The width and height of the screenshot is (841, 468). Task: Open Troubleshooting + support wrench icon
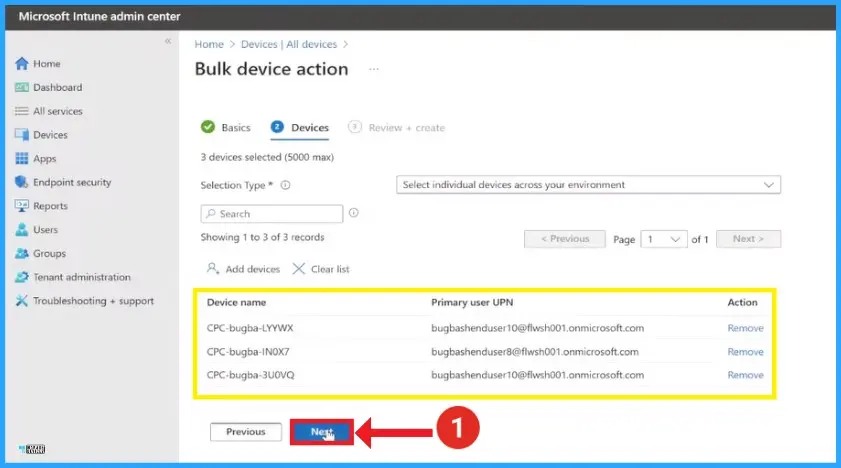click(x=21, y=301)
